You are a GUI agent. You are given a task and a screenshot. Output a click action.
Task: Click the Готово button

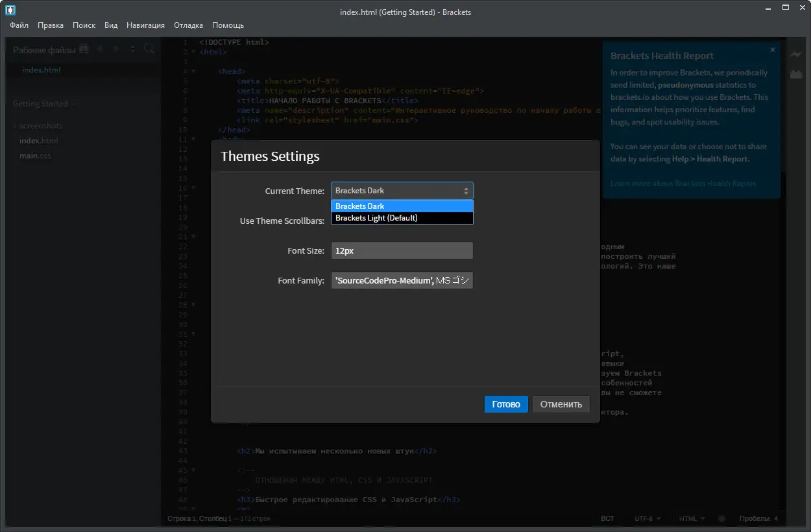click(x=506, y=404)
